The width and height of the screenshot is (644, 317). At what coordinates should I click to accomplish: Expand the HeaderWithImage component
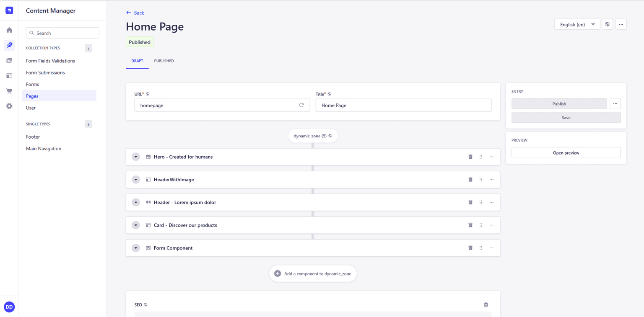tap(135, 179)
